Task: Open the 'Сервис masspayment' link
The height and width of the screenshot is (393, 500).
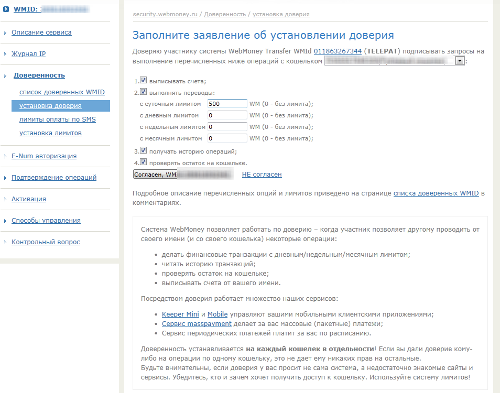Action: pos(197,324)
